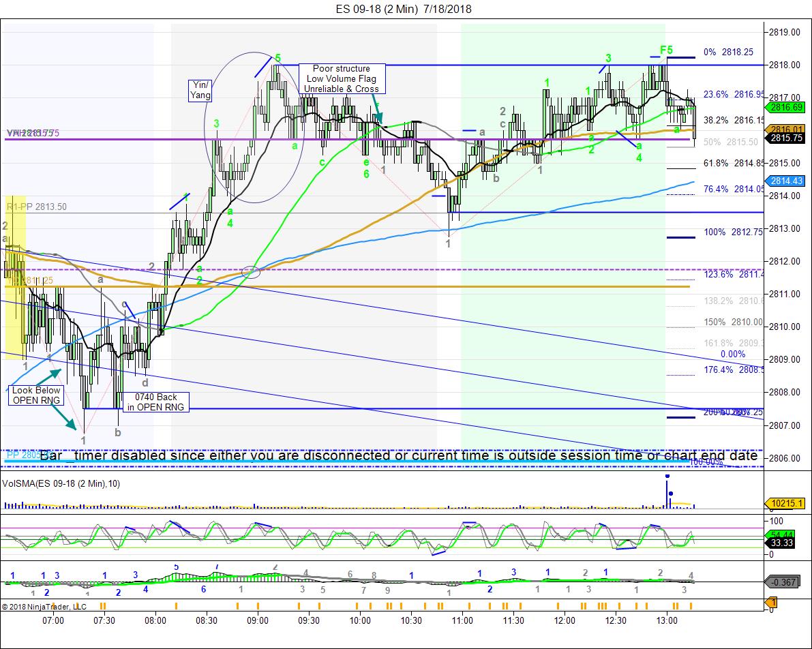Screen dimensions: 812x649
Task: Select the 176.4% Fibonacci extension label
Action: click(734, 369)
